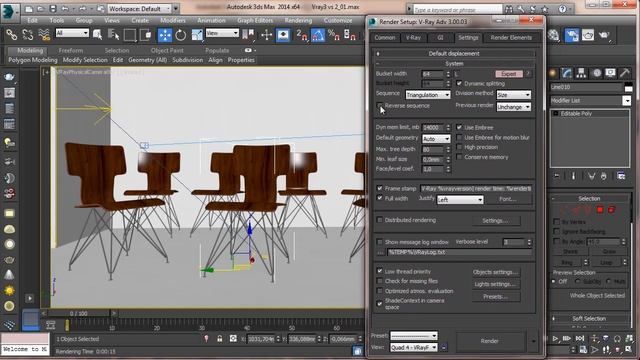640x360 pixels.
Task: Click the Expert mode button
Action: pos(509,74)
